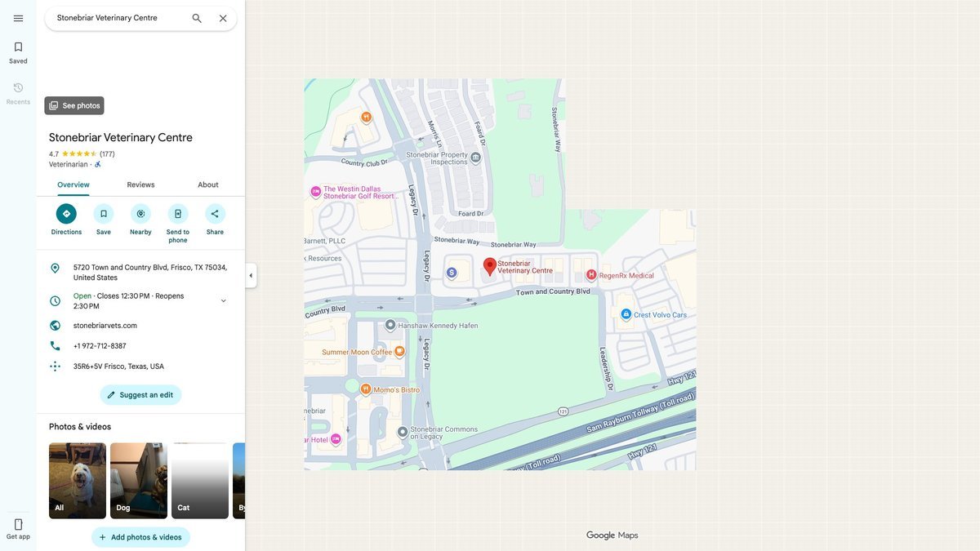
Task: Click Crest Volvo Cars map marker
Action: pos(626,314)
